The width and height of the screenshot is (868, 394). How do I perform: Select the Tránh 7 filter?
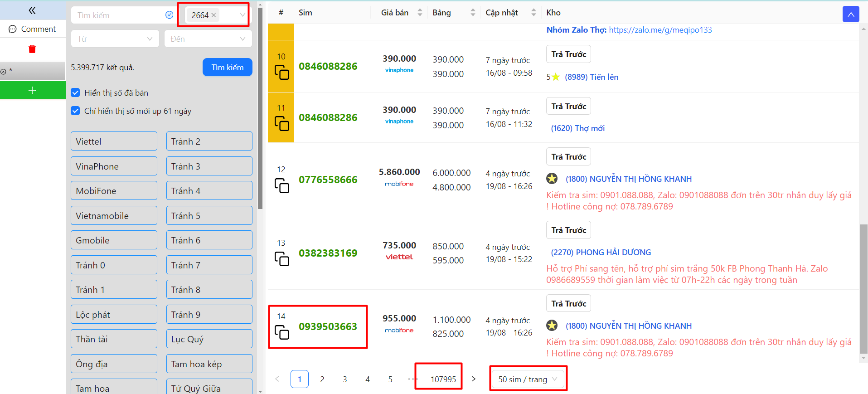pyautogui.click(x=209, y=265)
